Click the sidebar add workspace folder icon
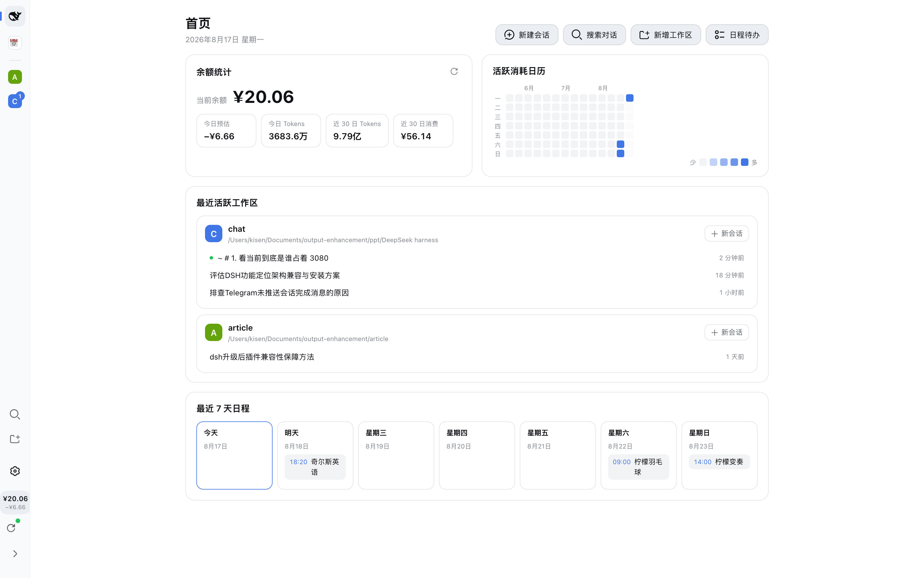Viewport: 924px width, 578px height. (15, 439)
